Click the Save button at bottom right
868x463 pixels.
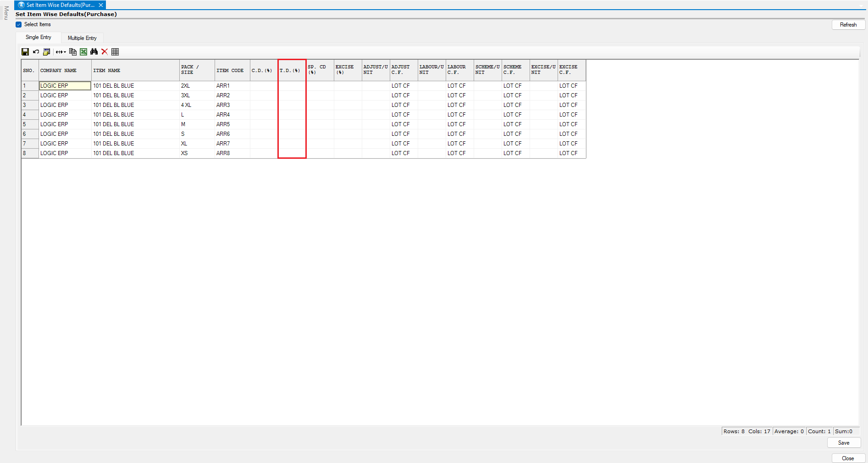(x=843, y=443)
